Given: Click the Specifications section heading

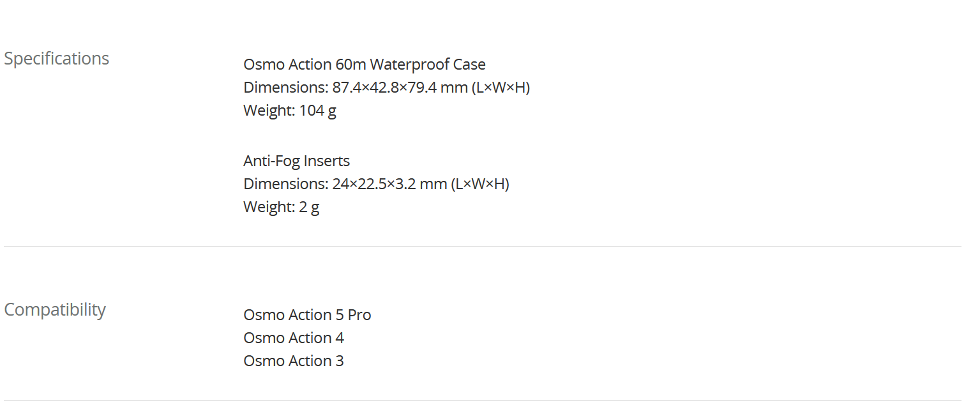Looking at the screenshot, I should click(57, 59).
